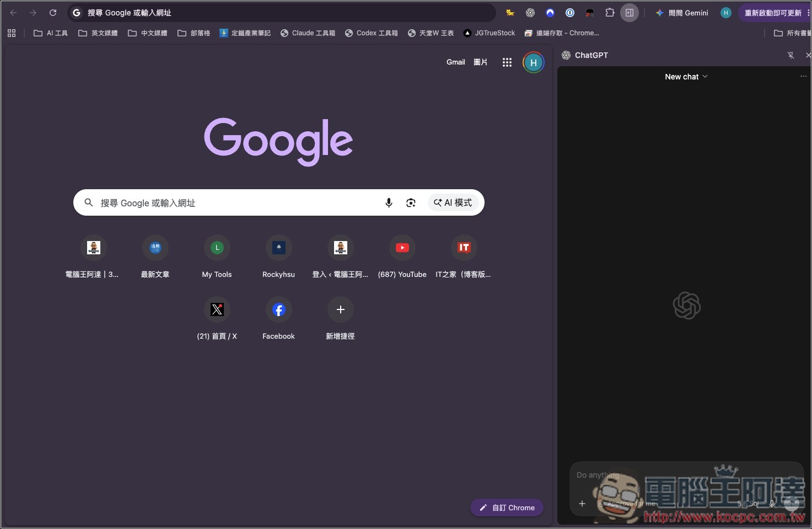
Task: Open the 部落格 bookmark folder
Action: [194, 33]
